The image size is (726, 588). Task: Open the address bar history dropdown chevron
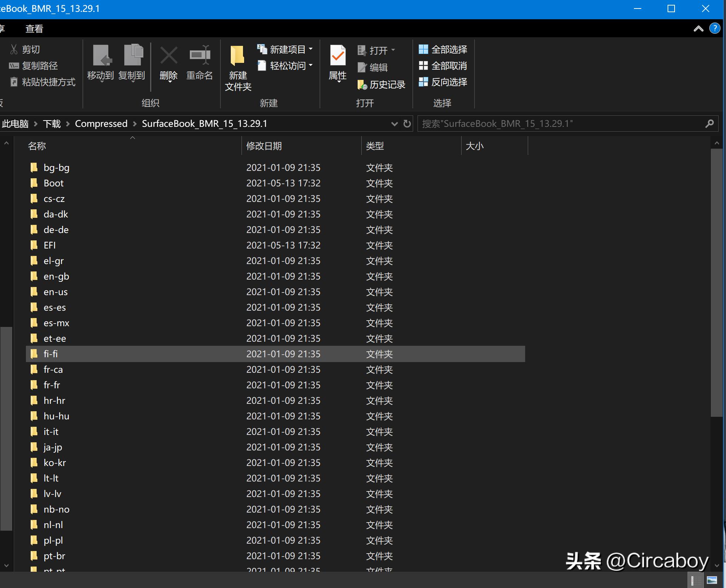click(394, 124)
